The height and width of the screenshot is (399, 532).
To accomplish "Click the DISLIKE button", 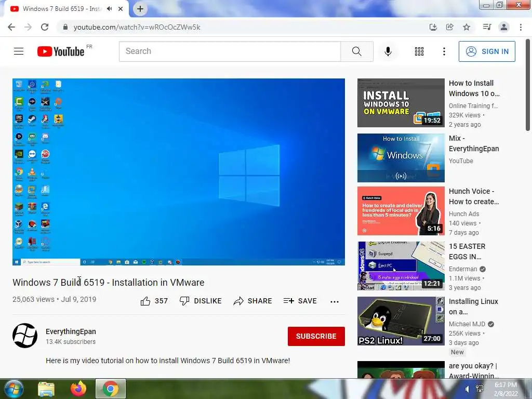I will pos(201,301).
